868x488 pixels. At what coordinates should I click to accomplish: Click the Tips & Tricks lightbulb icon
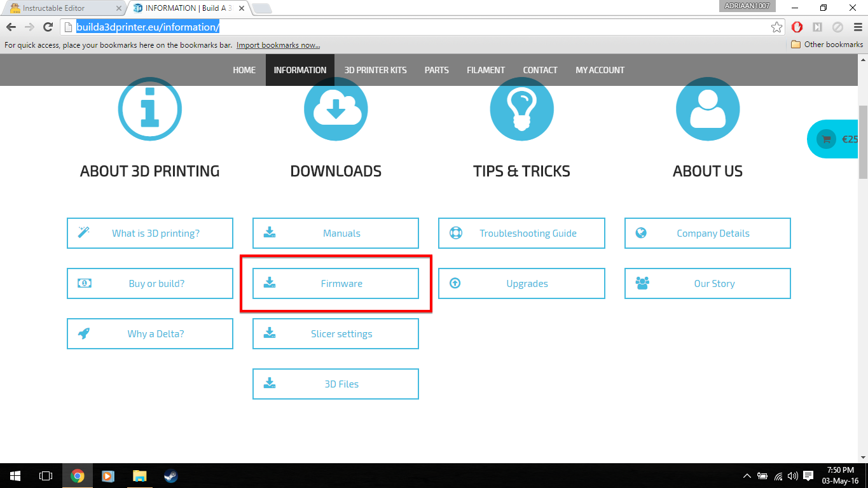(x=522, y=109)
